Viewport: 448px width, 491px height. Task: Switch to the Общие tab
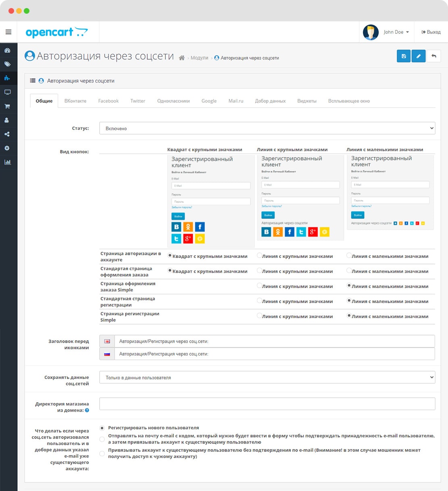[44, 101]
